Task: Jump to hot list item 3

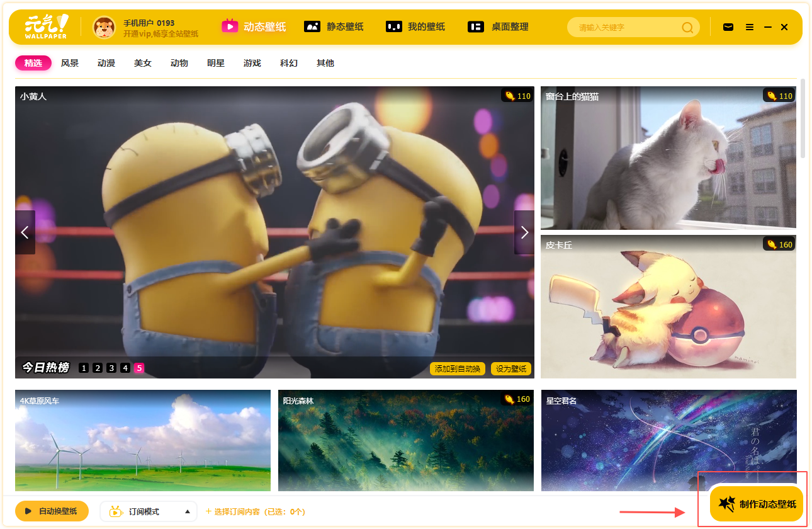Action: click(111, 368)
